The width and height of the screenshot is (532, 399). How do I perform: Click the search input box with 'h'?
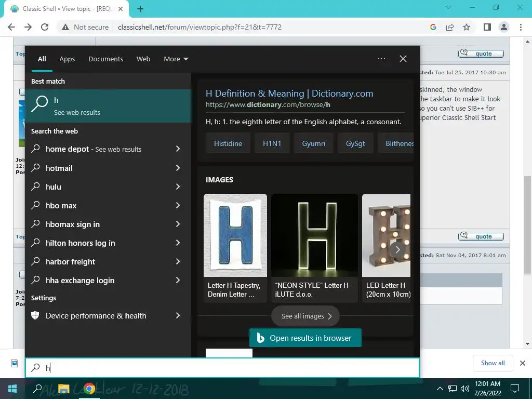pyautogui.click(x=222, y=368)
